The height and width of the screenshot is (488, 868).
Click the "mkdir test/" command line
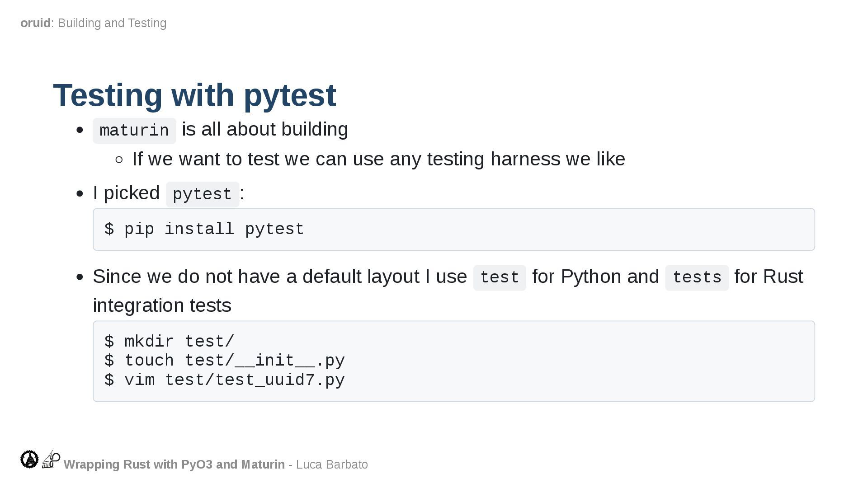(169, 342)
